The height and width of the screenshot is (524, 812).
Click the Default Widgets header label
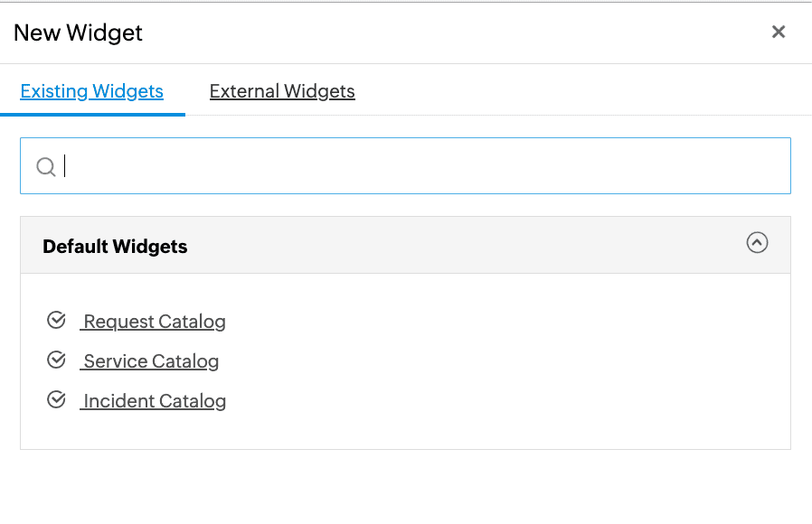point(115,247)
